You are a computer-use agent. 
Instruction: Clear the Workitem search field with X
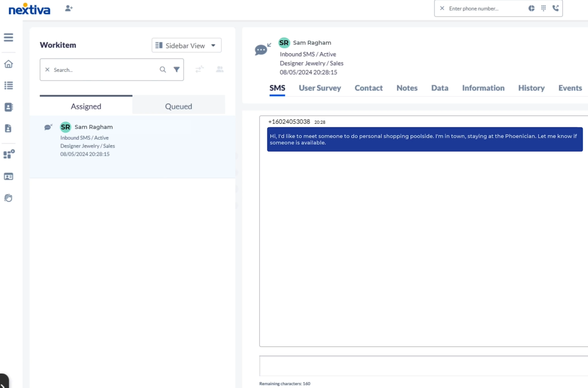coord(47,70)
